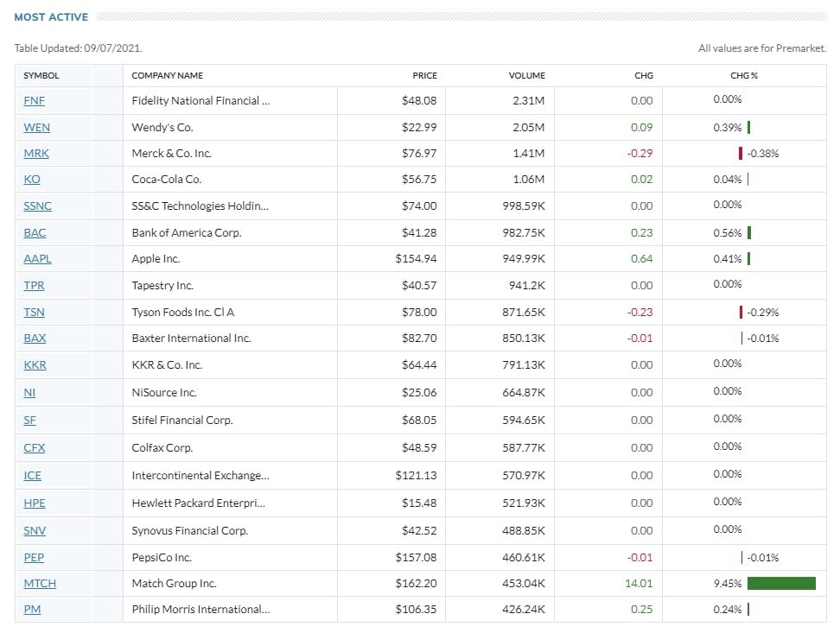Click the Match Group Inc. name
This screenshot has height=633, width=840.
174,584
